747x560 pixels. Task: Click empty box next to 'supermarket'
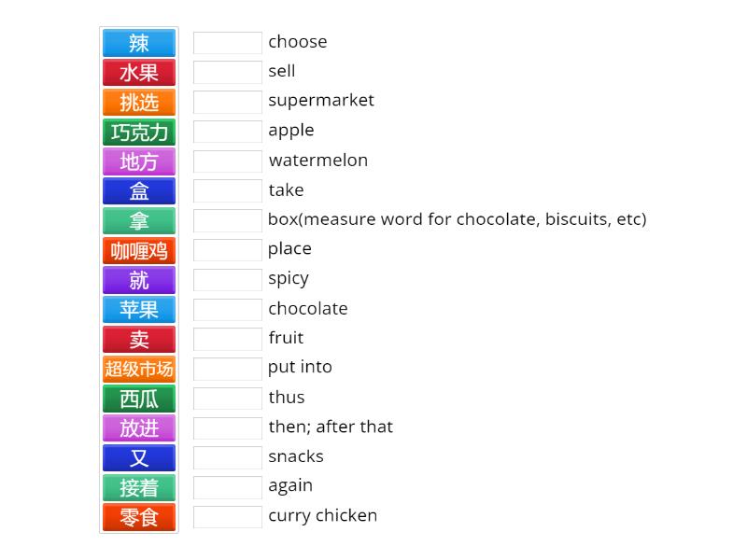[x=228, y=102]
